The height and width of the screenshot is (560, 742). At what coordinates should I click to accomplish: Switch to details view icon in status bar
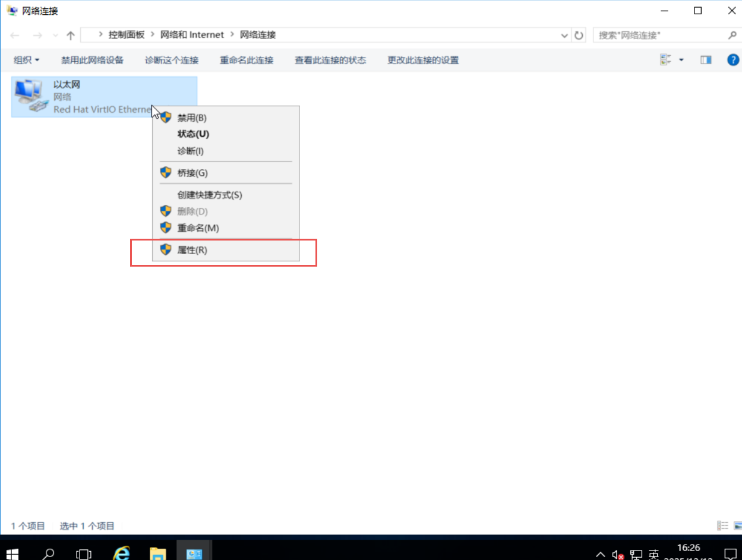pyautogui.click(x=723, y=526)
